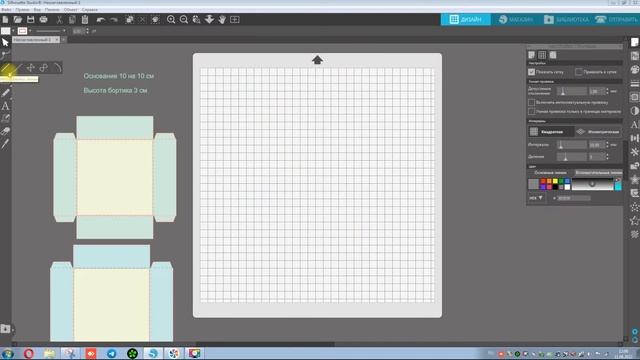Click the grayscale gradient color bar

(592, 184)
